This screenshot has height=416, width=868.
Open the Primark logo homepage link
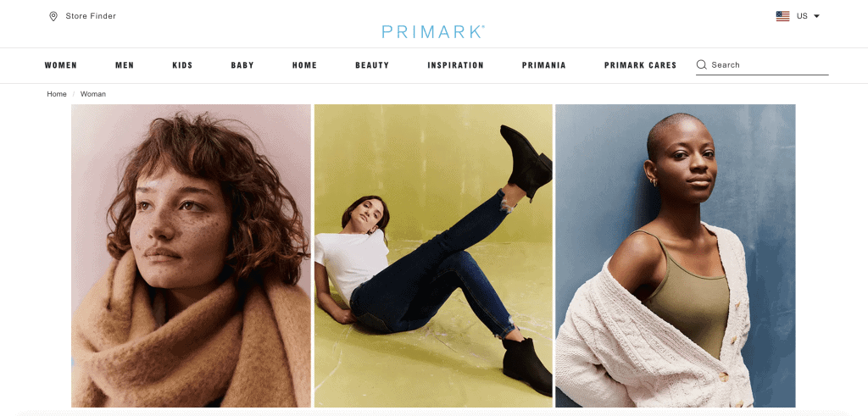(x=433, y=31)
